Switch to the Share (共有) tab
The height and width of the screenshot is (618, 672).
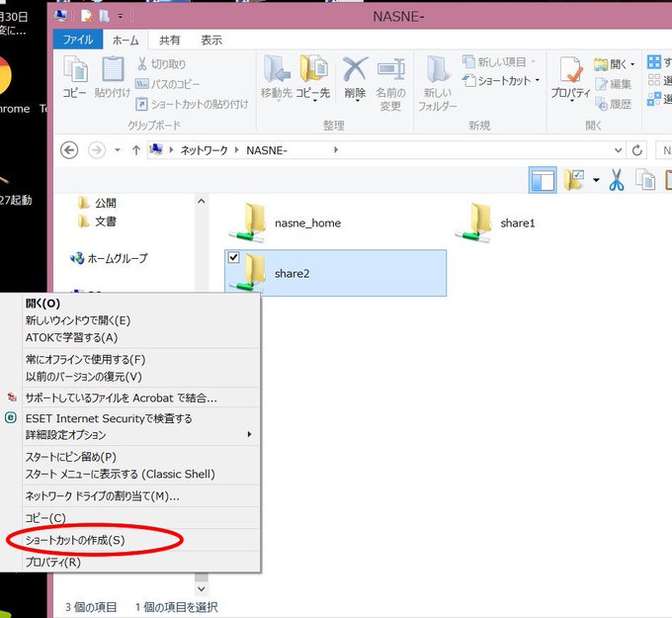[x=169, y=41]
